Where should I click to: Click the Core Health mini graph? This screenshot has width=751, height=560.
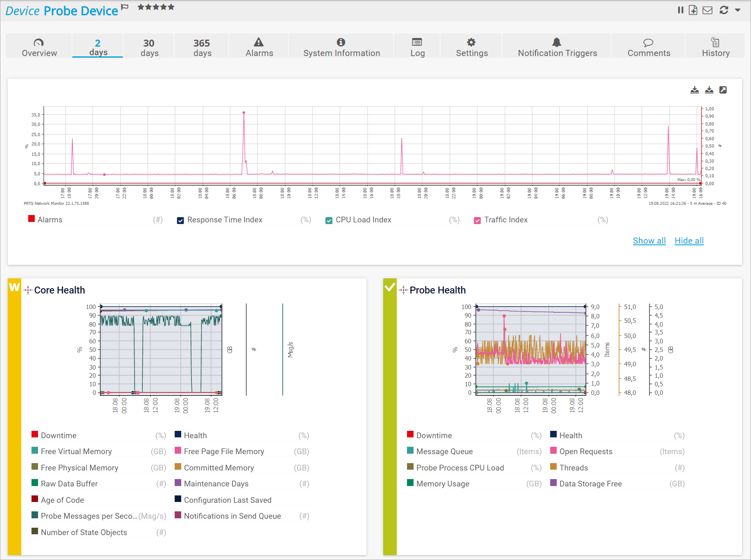161,349
